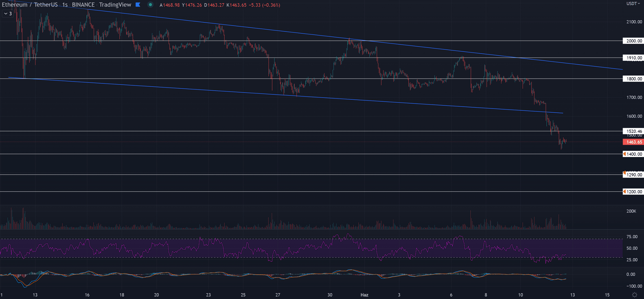Click date 30 on the time axis

pos(330,295)
